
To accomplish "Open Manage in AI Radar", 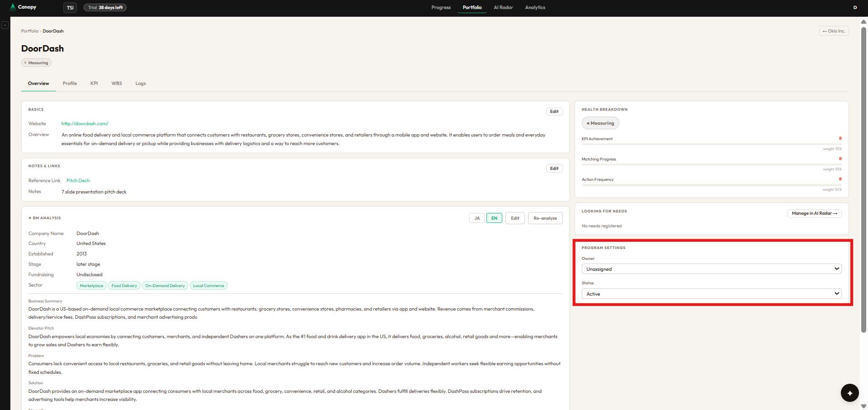I will [814, 213].
